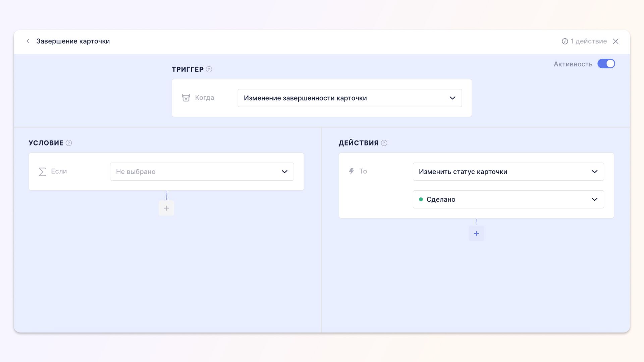Open help icon next to ТРИГГЕР heading
644x362 pixels.
click(x=209, y=69)
